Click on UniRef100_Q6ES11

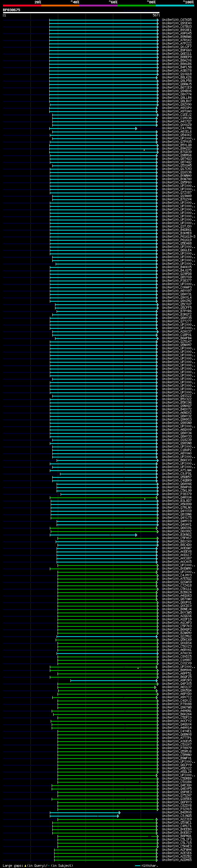point(177,54)
